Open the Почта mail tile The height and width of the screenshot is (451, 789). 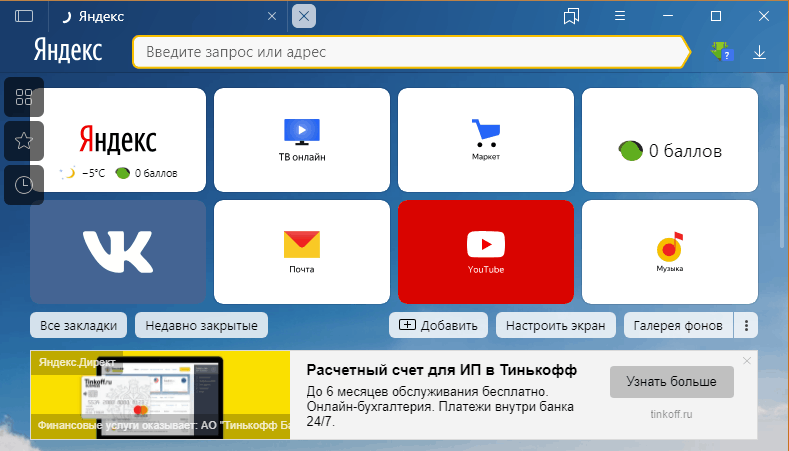pyautogui.click(x=302, y=252)
